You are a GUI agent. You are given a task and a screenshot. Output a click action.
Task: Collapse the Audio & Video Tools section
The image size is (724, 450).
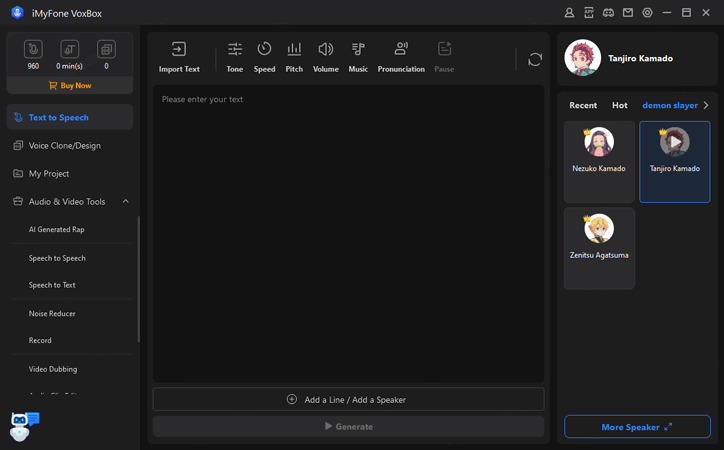(126, 201)
